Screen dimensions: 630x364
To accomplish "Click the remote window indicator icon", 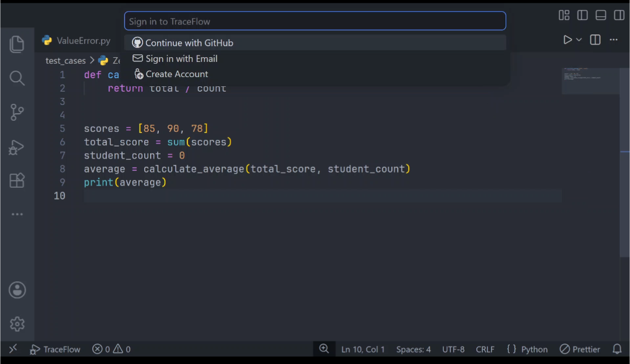I will click(13, 349).
